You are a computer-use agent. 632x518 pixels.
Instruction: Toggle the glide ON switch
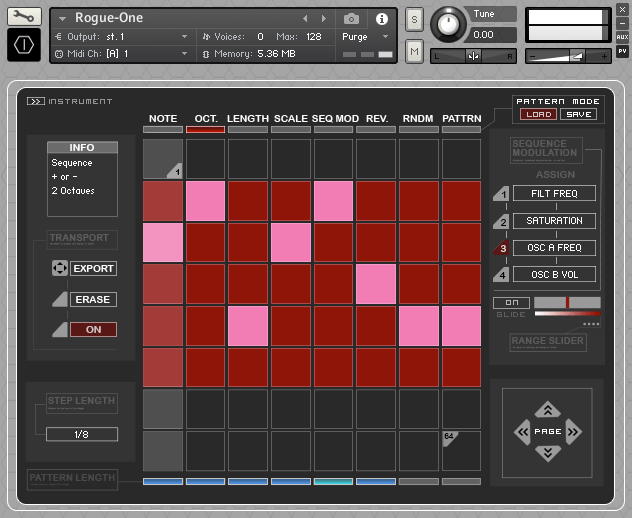point(511,302)
